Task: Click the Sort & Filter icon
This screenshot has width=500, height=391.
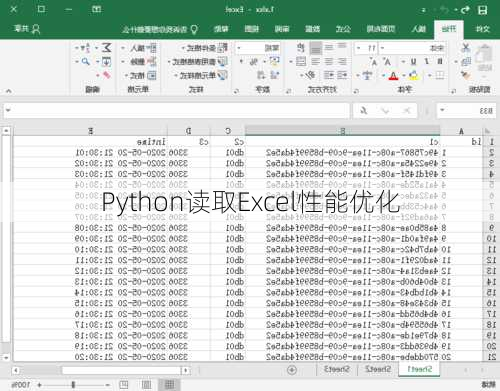Action: click(x=86, y=48)
